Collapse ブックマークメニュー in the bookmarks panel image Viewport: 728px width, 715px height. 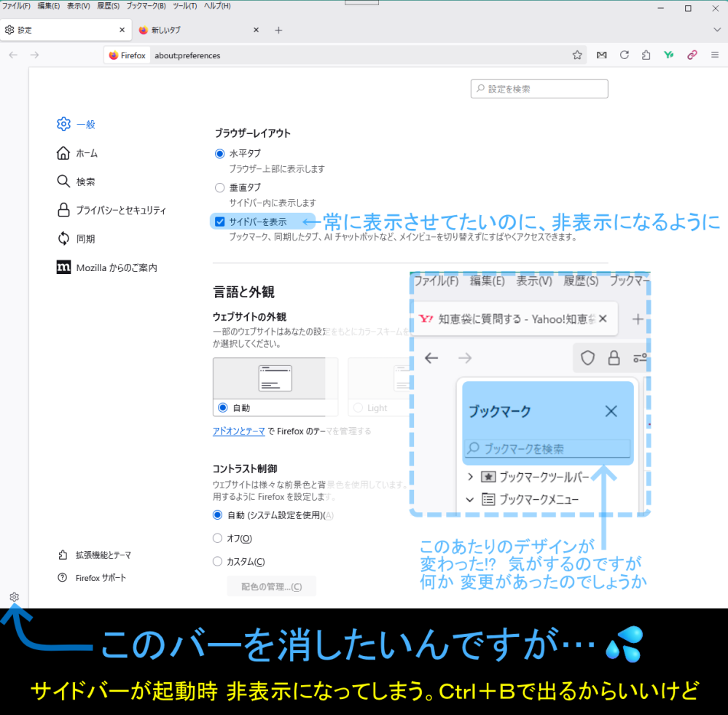coord(470,499)
